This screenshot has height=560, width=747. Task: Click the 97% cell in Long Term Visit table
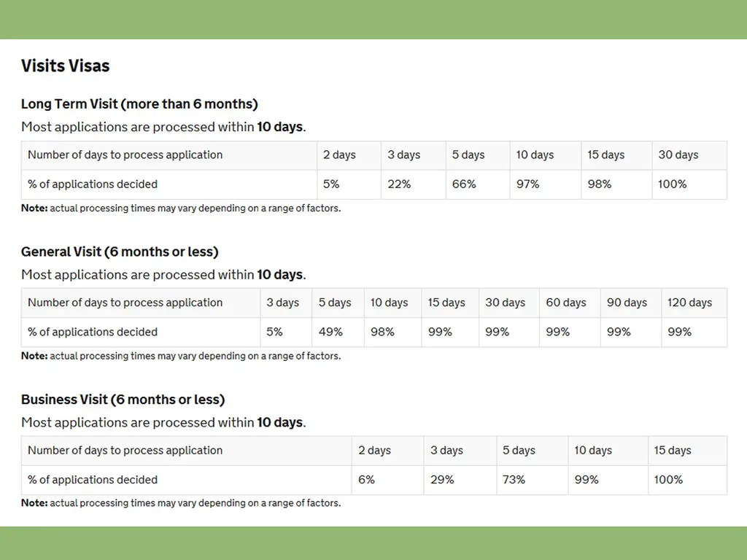pyautogui.click(x=527, y=184)
